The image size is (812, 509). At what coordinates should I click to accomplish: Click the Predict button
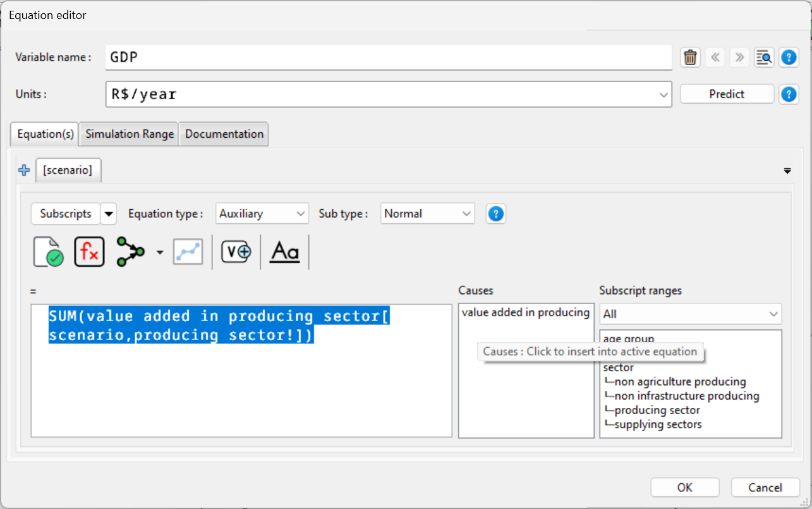[x=727, y=94]
